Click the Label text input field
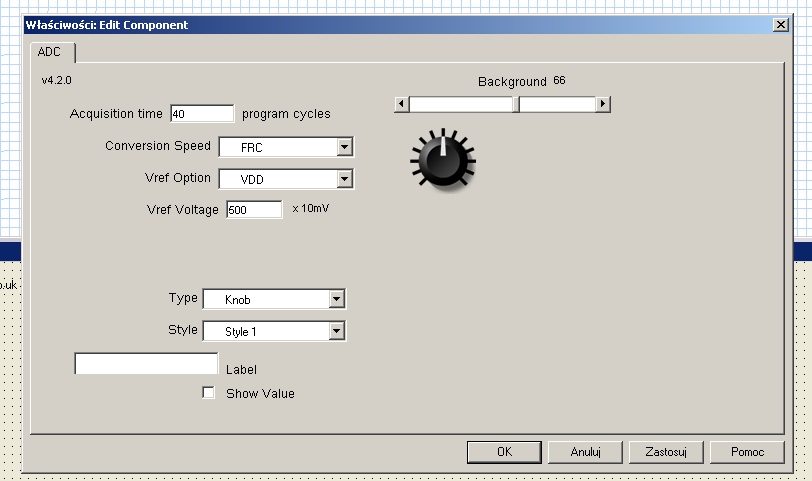Viewport: 812px width, 481px height. (x=147, y=363)
